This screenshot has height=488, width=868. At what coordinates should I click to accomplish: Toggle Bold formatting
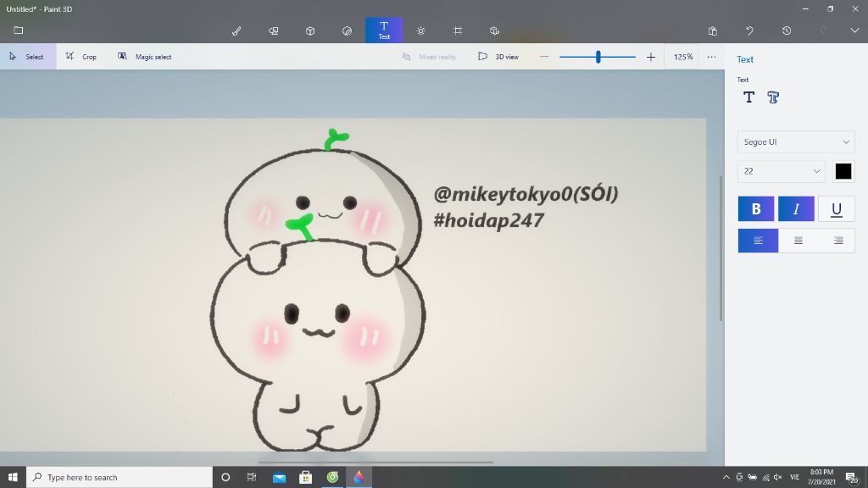(x=755, y=208)
